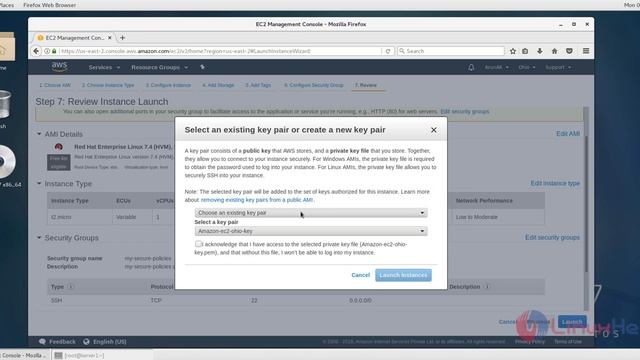Screen dimensions: 640x360
Task: Click the Launch Instances button
Action: 403,275
